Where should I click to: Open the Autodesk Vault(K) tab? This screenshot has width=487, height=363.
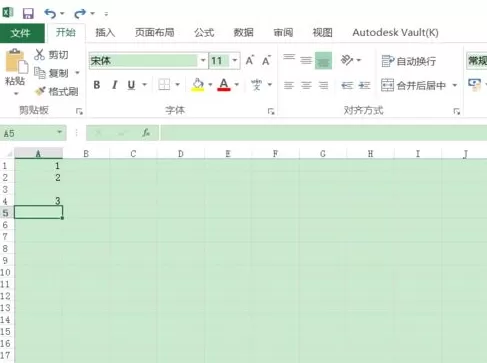coord(395,33)
